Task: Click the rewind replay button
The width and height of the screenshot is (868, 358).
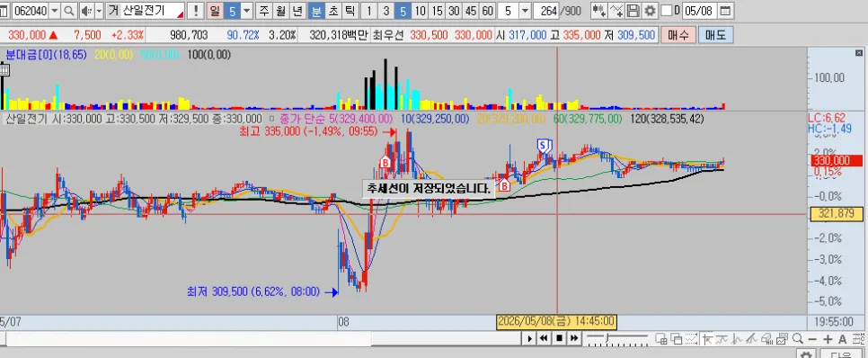Action: tap(544, 338)
